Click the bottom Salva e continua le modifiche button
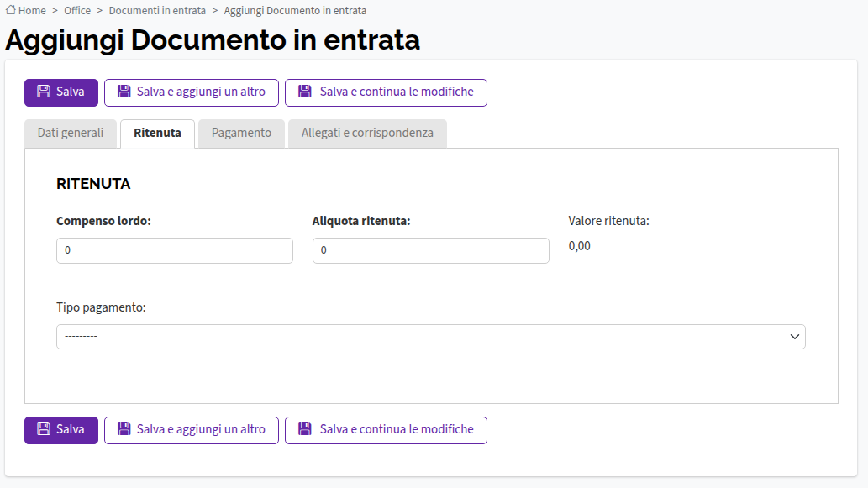 [x=386, y=430]
